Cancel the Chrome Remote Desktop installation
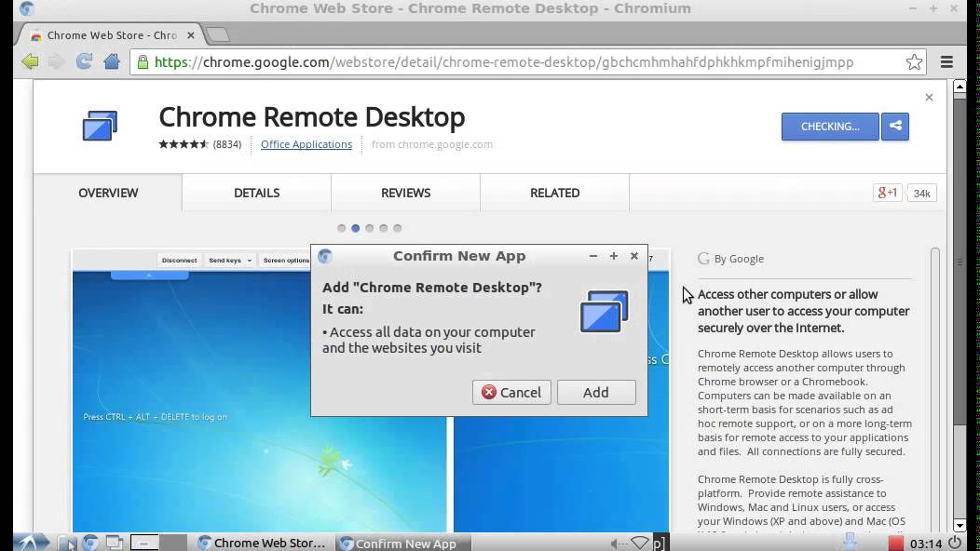Viewport: 980px width, 551px height. [x=511, y=392]
